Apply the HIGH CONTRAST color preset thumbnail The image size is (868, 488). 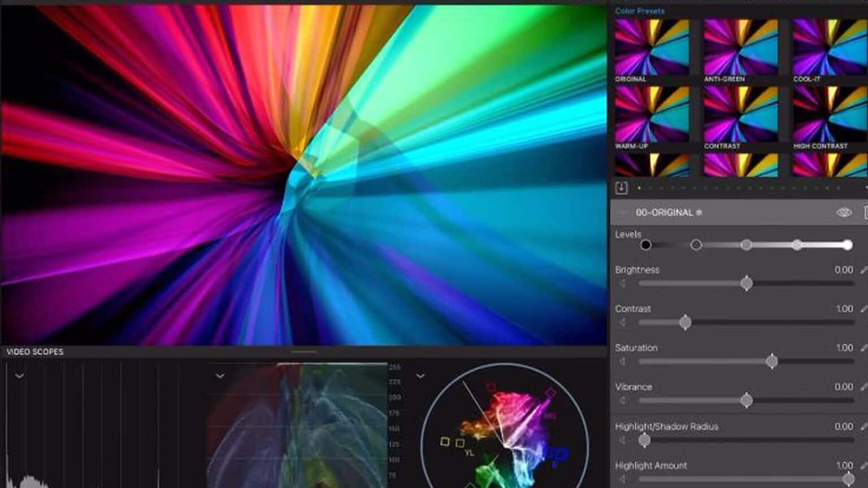[830, 114]
